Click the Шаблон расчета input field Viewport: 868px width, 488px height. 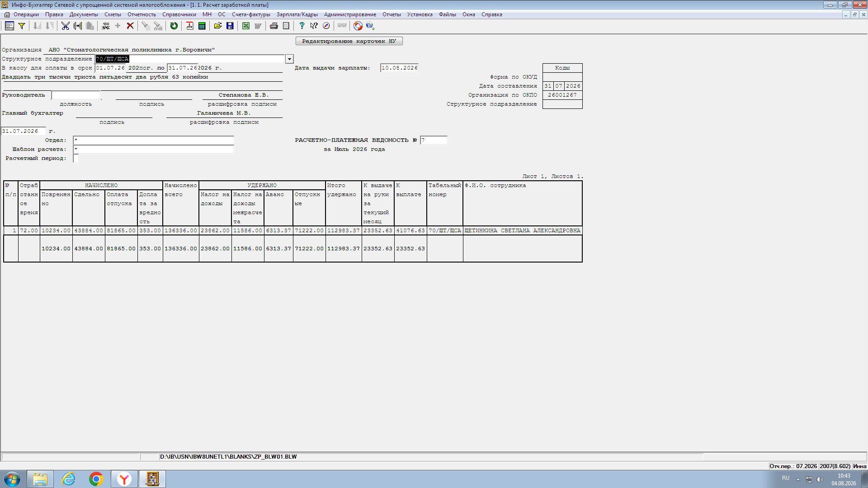coord(153,149)
